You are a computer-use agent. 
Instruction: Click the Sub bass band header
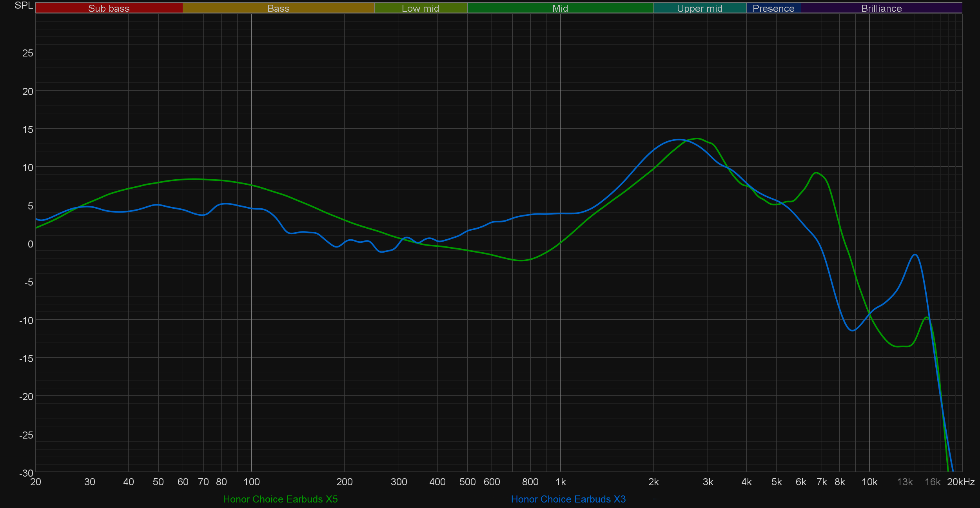[109, 8]
